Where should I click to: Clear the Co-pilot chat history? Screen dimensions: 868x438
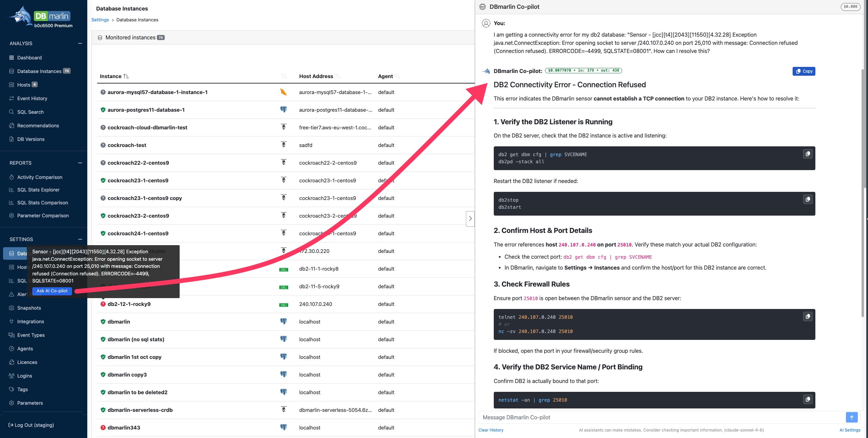coord(491,430)
